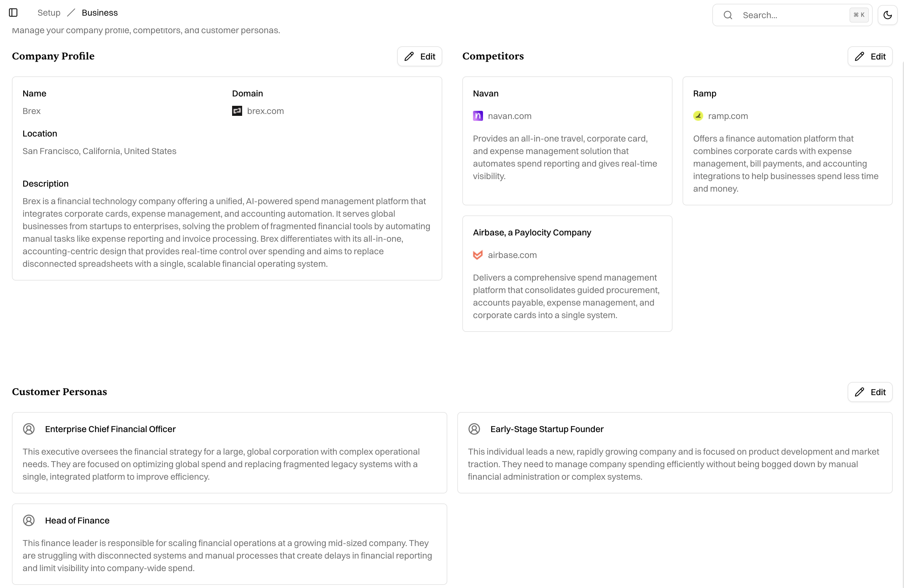This screenshot has height=588, width=904.
Task: Click the magnifying glass search icon
Action: 728,15
